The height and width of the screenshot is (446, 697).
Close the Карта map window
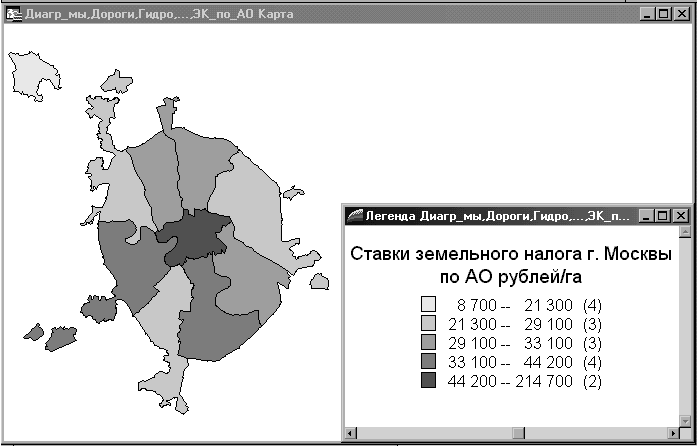681,14
